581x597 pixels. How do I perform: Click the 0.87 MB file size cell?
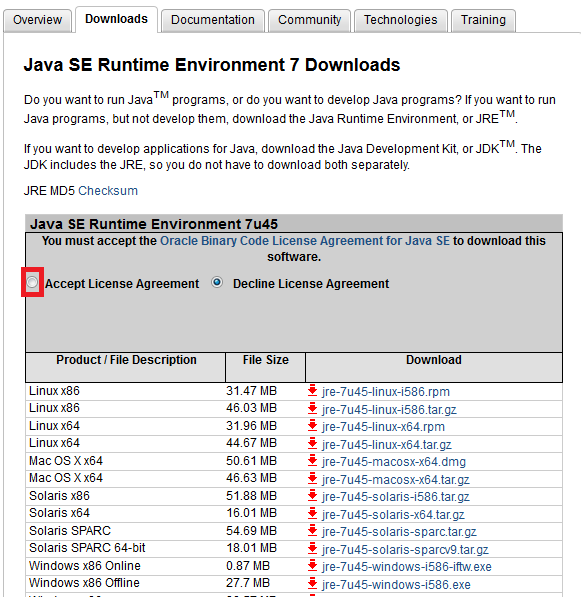click(248, 566)
